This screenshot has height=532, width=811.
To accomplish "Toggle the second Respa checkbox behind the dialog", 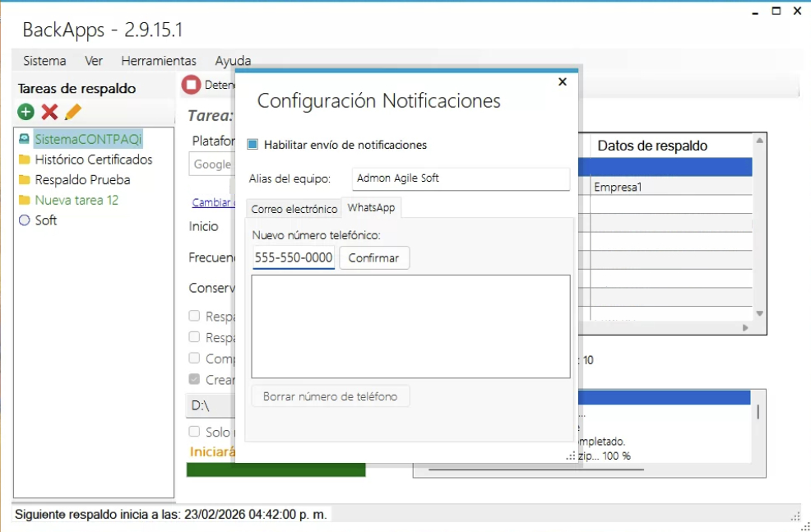I will click(194, 337).
